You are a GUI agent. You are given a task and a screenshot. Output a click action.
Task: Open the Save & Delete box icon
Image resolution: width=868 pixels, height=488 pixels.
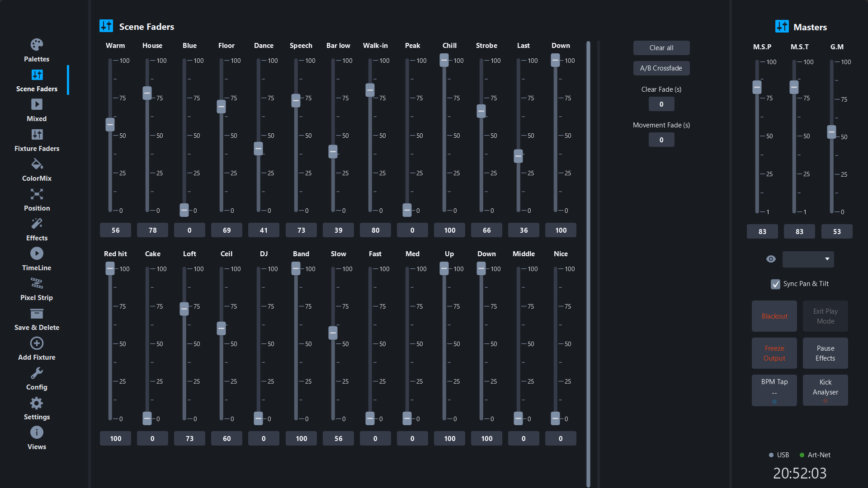point(37,313)
